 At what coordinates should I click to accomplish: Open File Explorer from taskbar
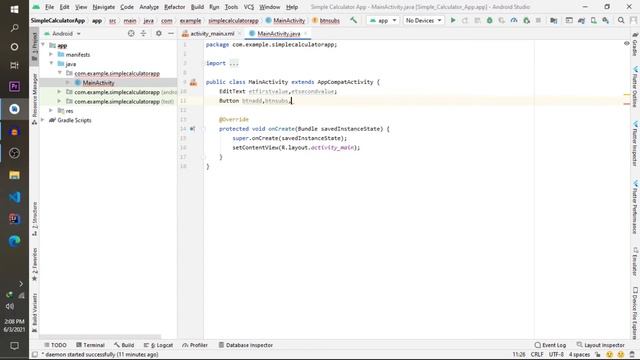point(14,176)
